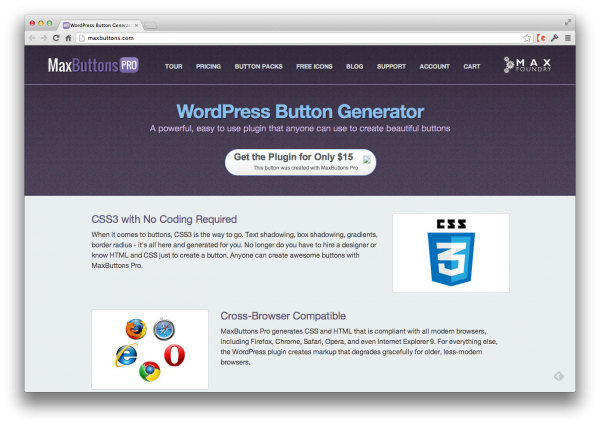Click the Opera browser icon
Image resolution: width=600 pixels, height=426 pixels.
tap(174, 355)
